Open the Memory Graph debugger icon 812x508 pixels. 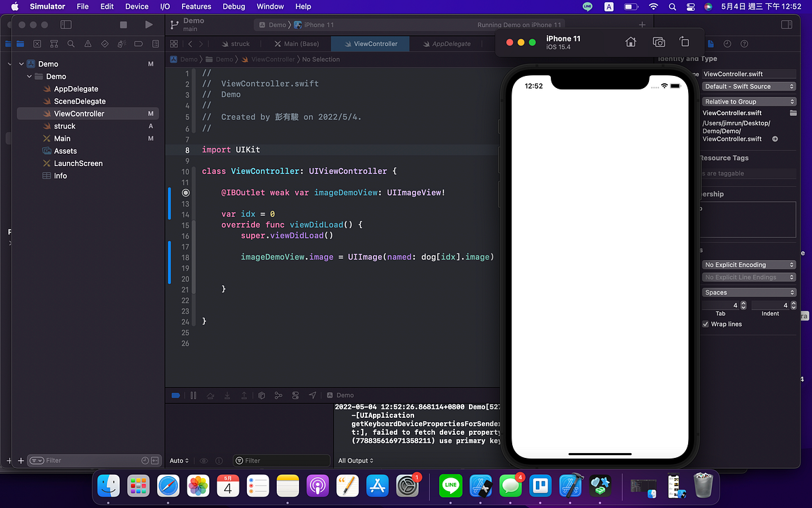(x=279, y=395)
